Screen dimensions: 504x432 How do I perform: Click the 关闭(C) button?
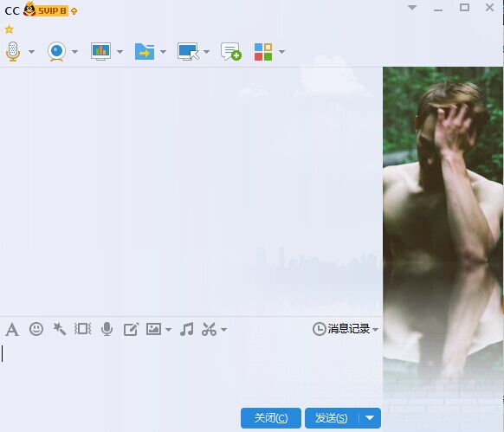[271, 418]
